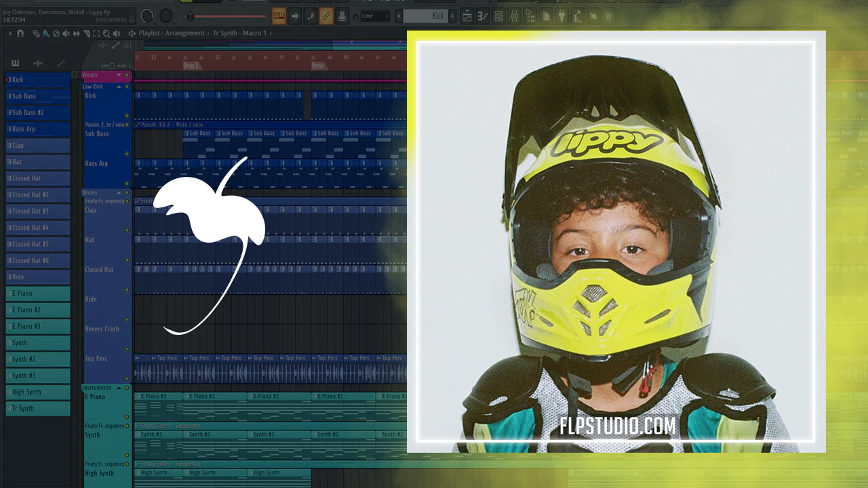
Task: Show audio clips in picker via waveform icon
Action: 38,63
